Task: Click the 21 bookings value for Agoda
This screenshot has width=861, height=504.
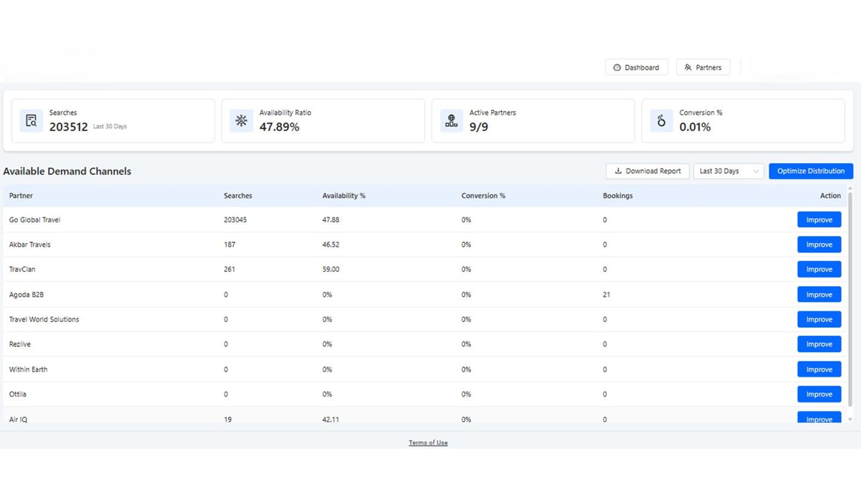Action: click(606, 294)
